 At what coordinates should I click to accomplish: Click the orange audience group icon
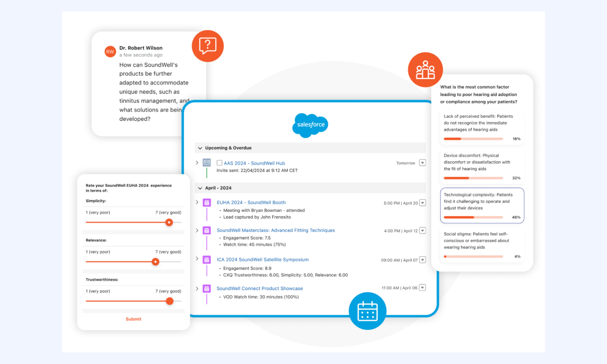click(425, 70)
